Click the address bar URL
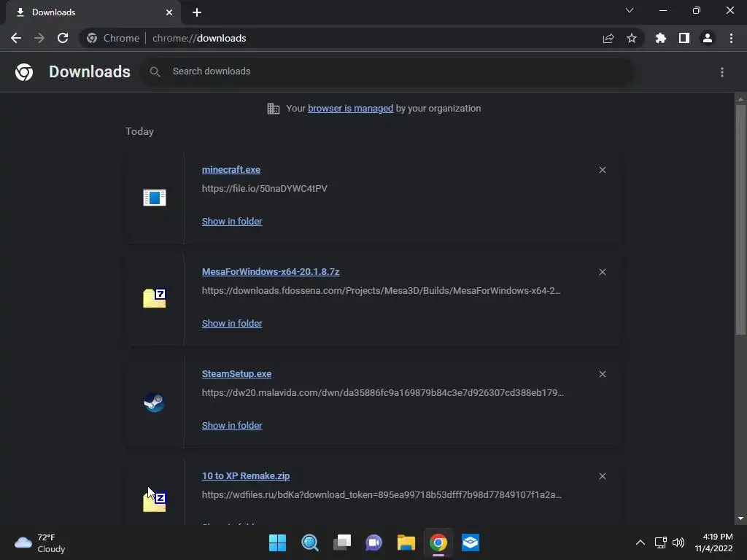Screen dimensions: 747x560 coord(199,38)
